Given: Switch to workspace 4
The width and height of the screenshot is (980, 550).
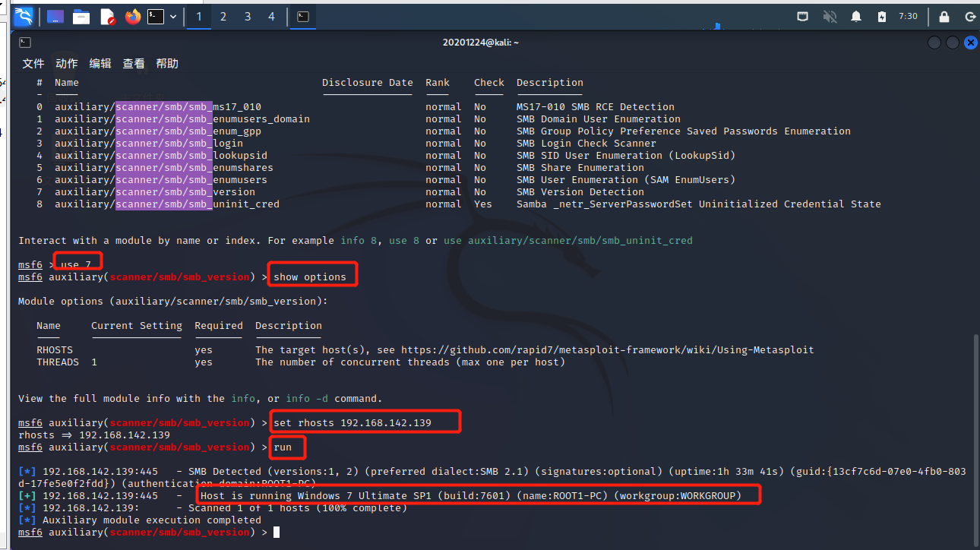Looking at the screenshot, I should tap(272, 16).
